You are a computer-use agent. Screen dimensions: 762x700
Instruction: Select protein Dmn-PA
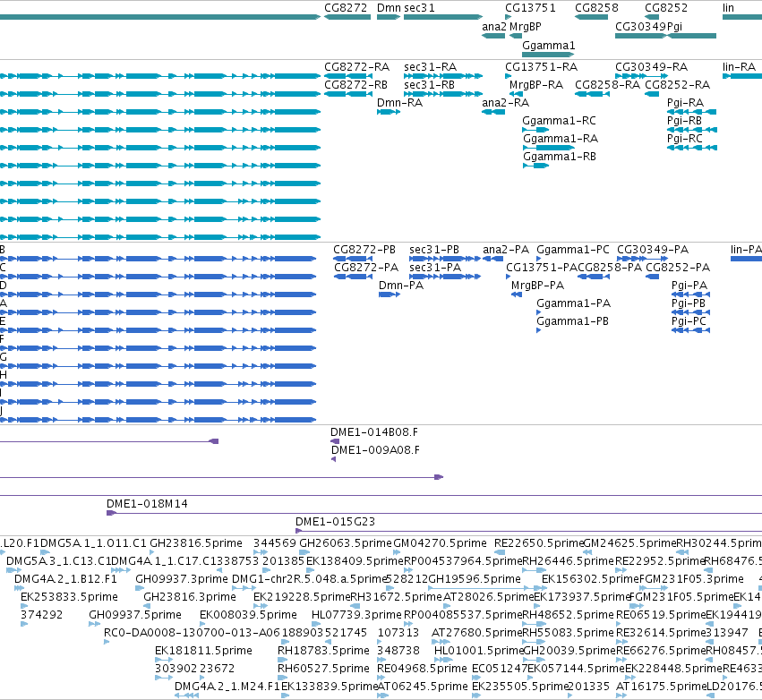click(x=401, y=286)
